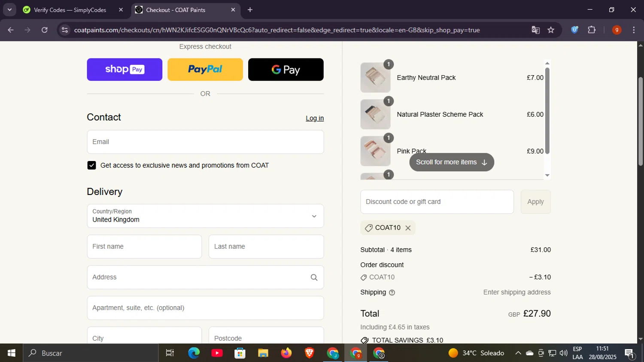
Task: Close the Verify Codes tab
Action: [121, 10]
